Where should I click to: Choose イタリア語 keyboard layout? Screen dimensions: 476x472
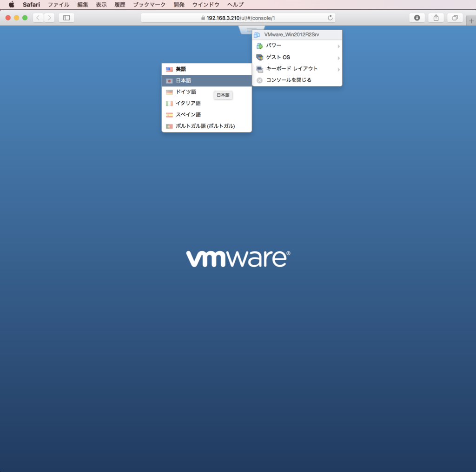pyautogui.click(x=207, y=104)
